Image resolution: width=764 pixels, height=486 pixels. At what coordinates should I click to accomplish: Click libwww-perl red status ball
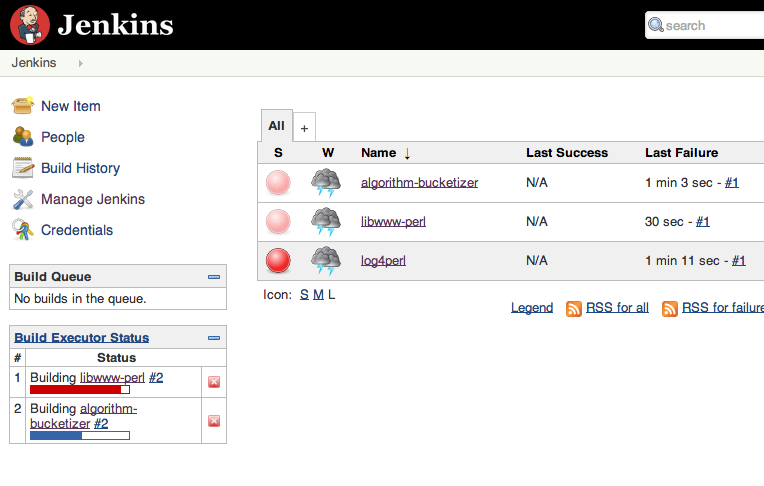pos(278,222)
